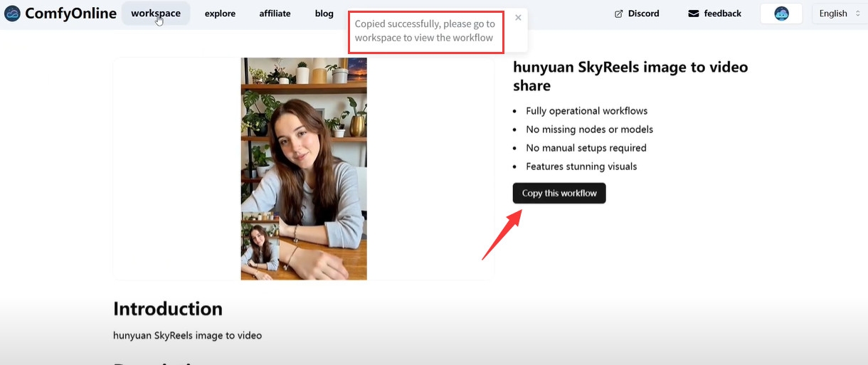Dismiss the Copied successfully notification
Screen dimensions: 868x365
[518, 18]
